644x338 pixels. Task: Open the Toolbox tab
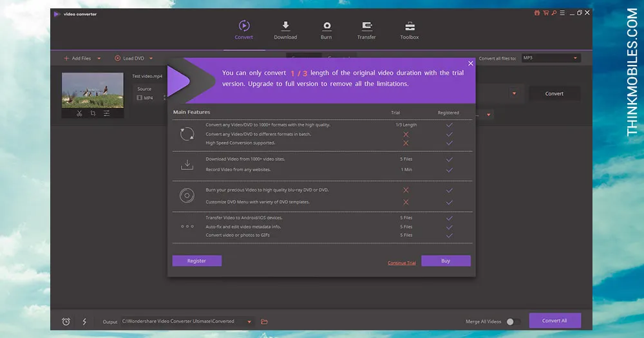tap(410, 30)
